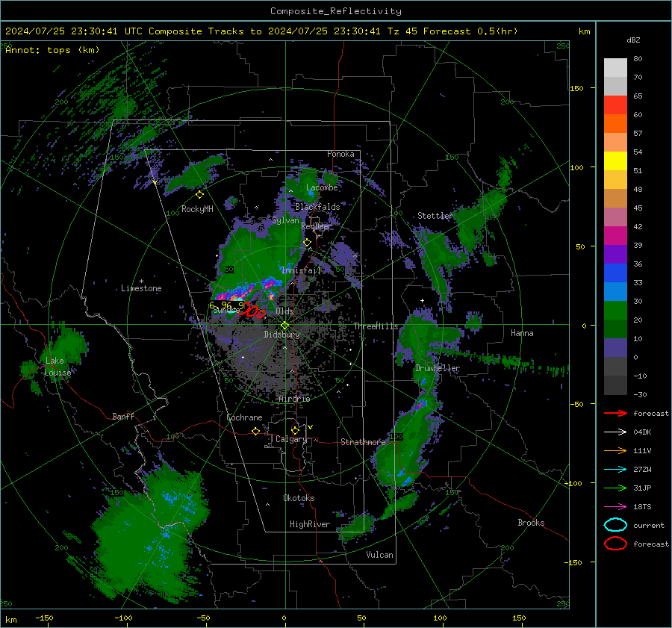The image size is (672, 628).
Task: Click the Strathmore label
Action: (x=363, y=442)
